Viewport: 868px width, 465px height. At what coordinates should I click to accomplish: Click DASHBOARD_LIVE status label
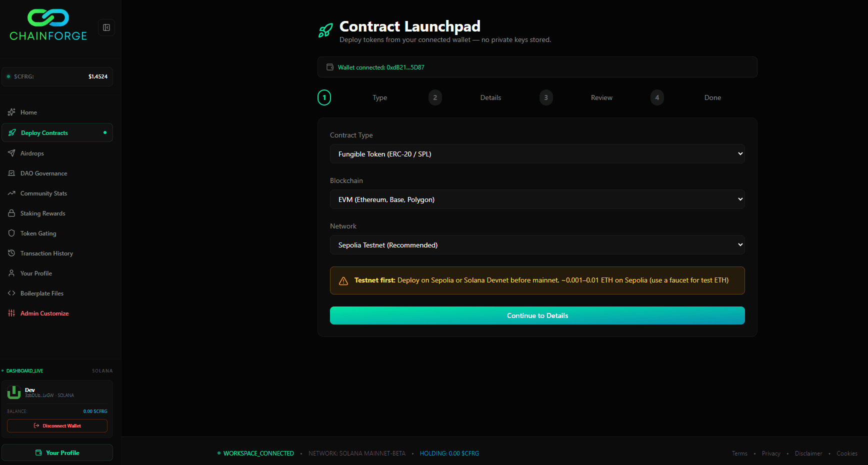click(24, 371)
